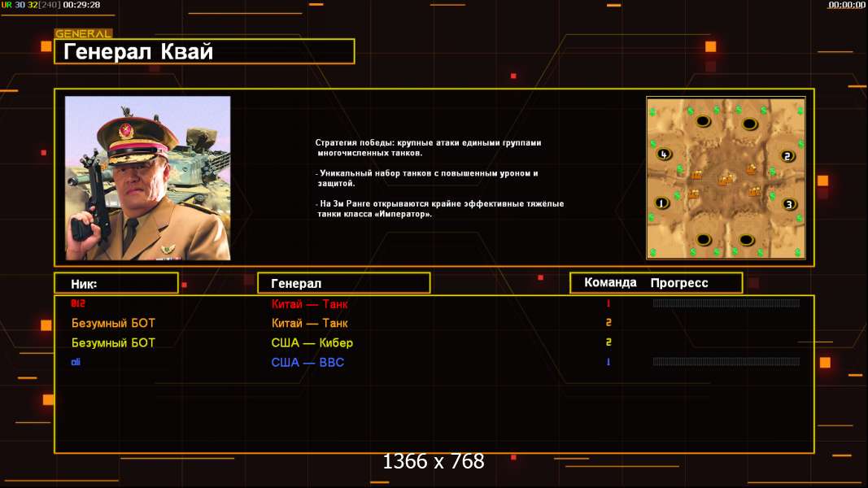The image size is (868, 488).
Task: Click start position 4 on the minimap
Action: point(665,155)
